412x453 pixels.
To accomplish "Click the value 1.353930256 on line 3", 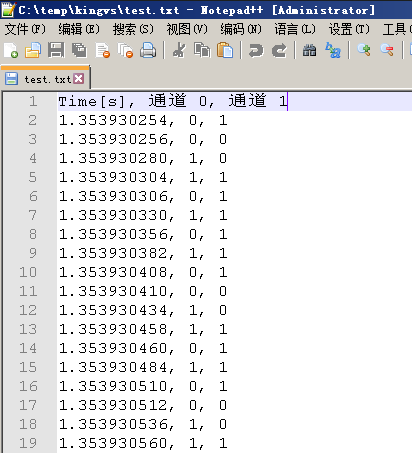I will tap(113, 139).
